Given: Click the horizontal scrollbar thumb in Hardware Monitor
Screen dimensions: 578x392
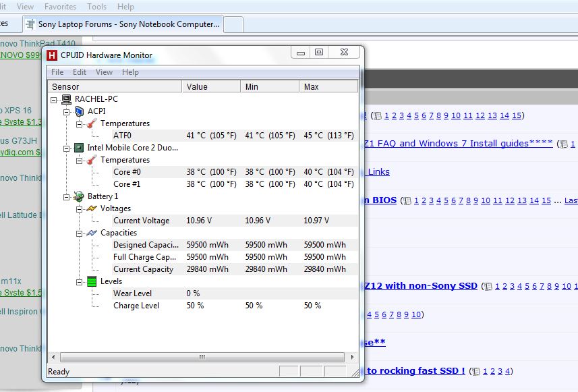Looking at the screenshot, I should 202,357.
